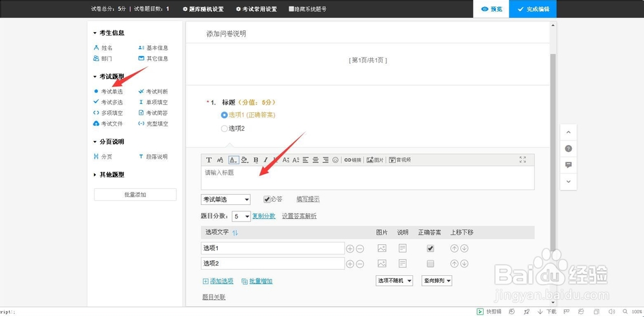Viewport: 644px width, 317px height.
Task: Toggle italic formatting in title editor
Action: [266, 160]
